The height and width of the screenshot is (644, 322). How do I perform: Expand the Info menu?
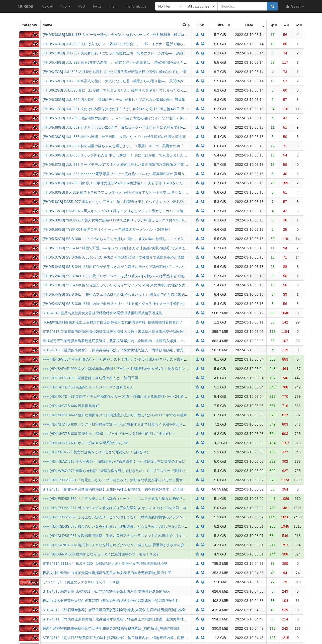[65, 6]
